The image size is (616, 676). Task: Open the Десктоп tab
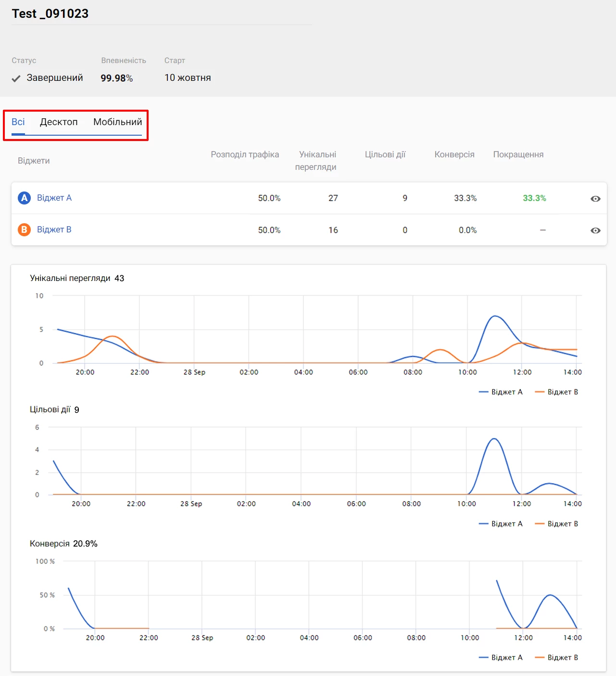click(59, 122)
